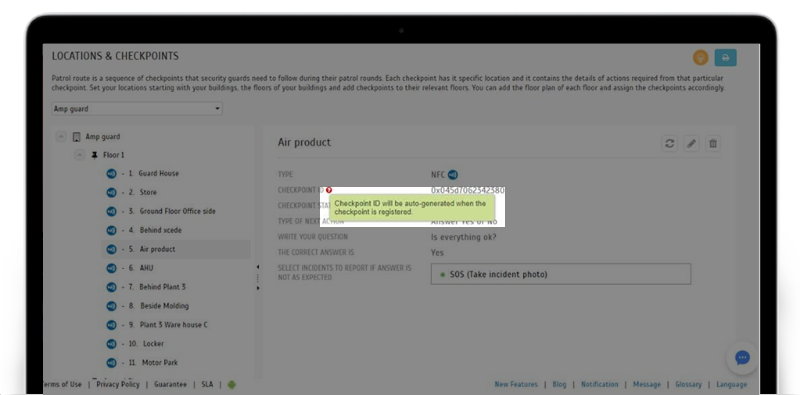
Task: Select the Behind xcede checkpoint
Action: pyautogui.click(x=161, y=230)
